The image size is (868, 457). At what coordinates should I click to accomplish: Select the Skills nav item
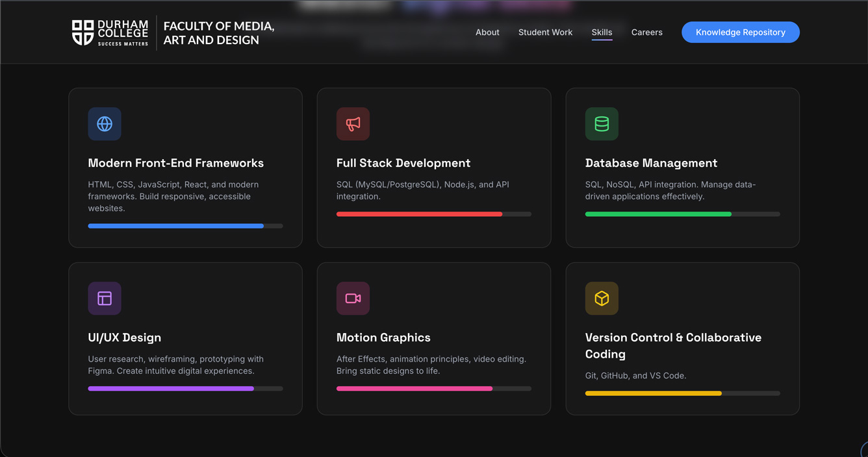tap(602, 32)
